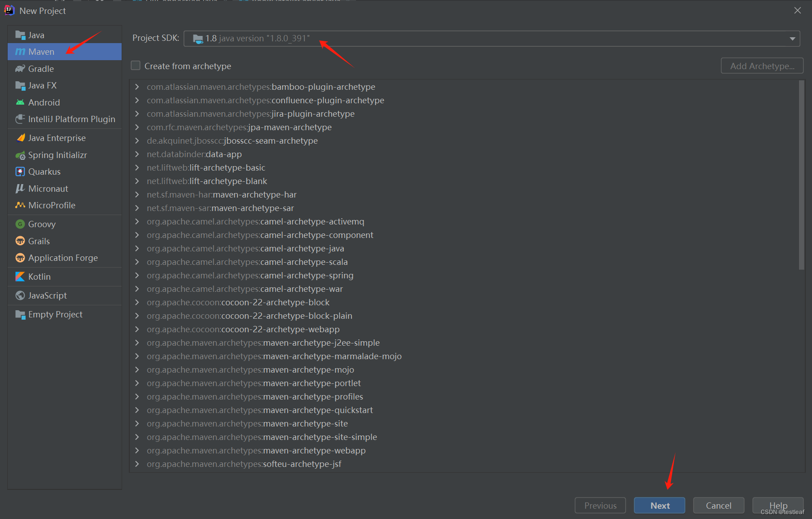The height and width of the screenshot is (519, 812).
Task: Select maven-archetype-site-simple row
Action: point(464,437)
